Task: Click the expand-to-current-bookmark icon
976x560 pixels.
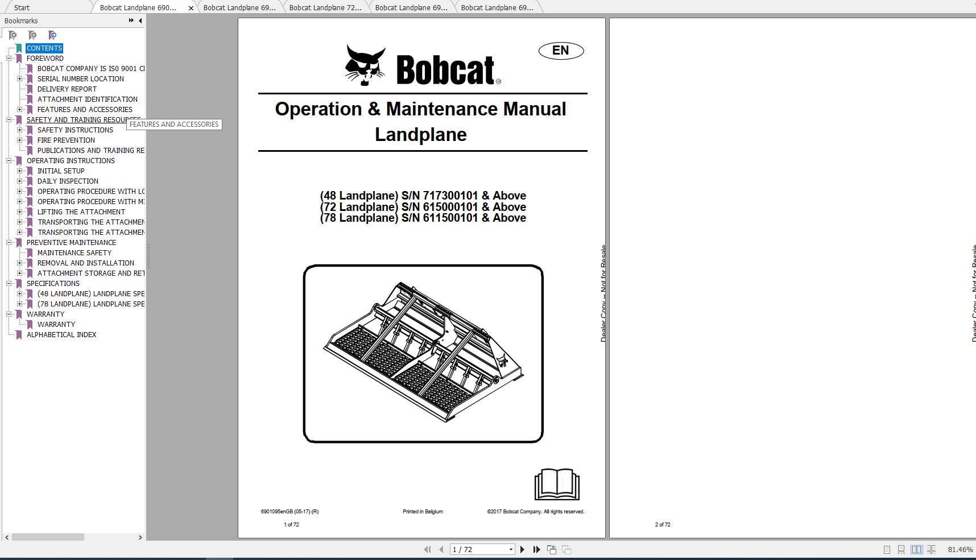Action: click(52, 35)
